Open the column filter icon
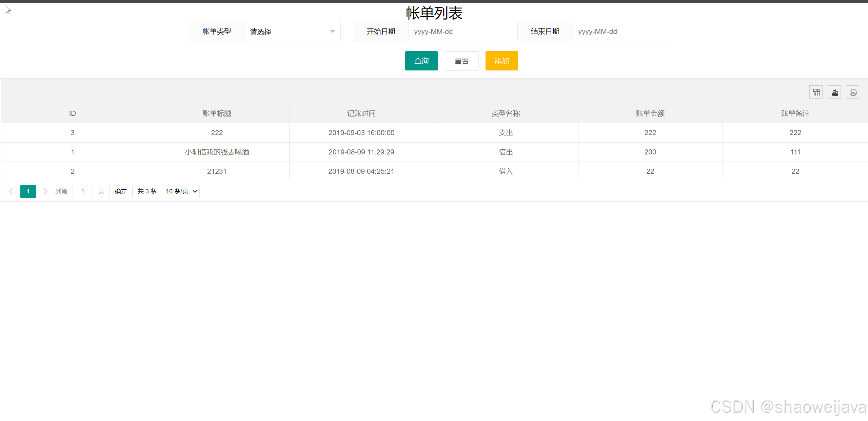868x421 pixels. tap(816, 92)
